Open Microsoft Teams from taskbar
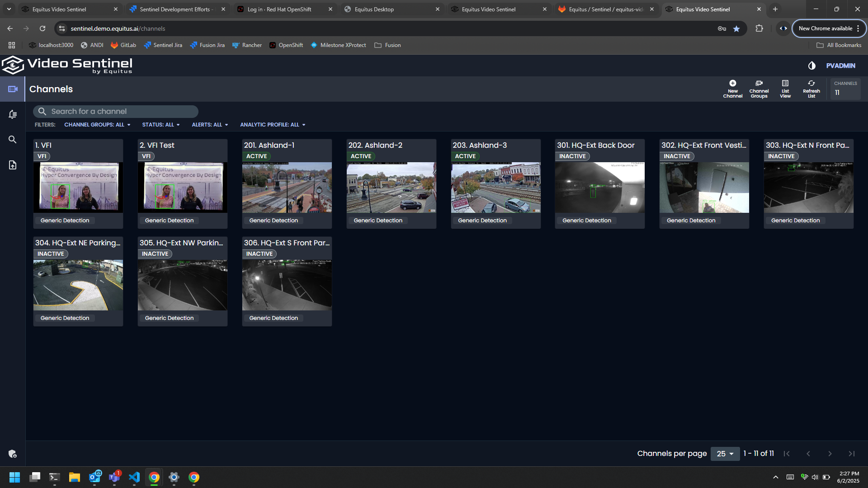 (114, 477)
